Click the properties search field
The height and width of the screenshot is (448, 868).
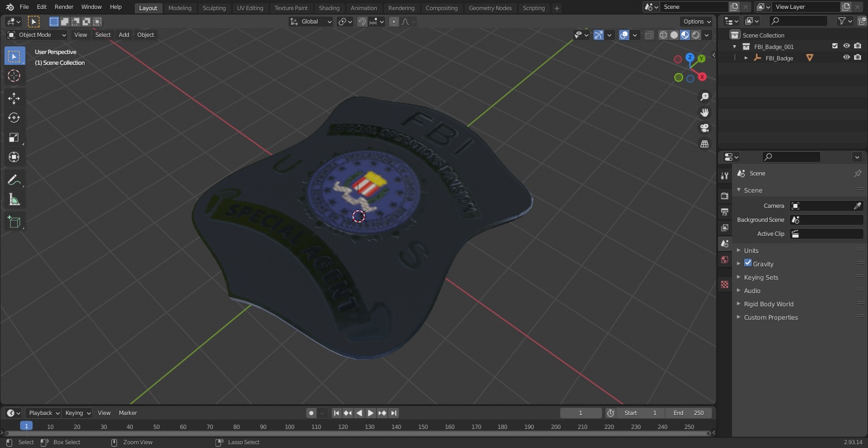point(791,157)
